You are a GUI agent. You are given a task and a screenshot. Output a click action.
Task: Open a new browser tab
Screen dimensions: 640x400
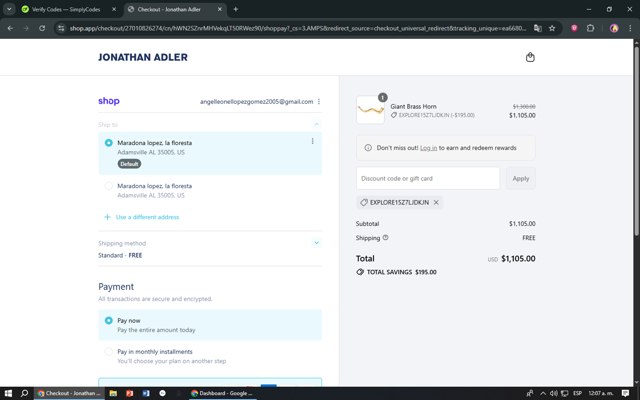pyautogui.click(x=236, y=9)
